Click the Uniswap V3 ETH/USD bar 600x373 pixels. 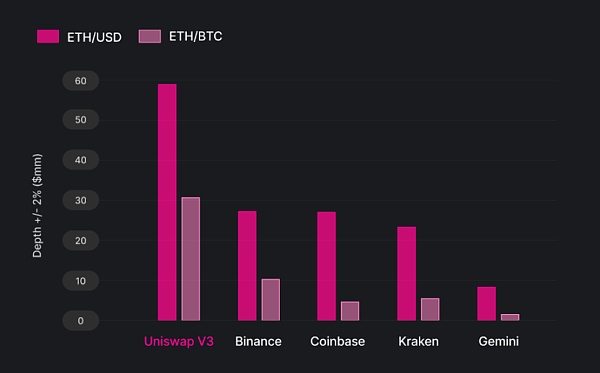pos(167,202)
